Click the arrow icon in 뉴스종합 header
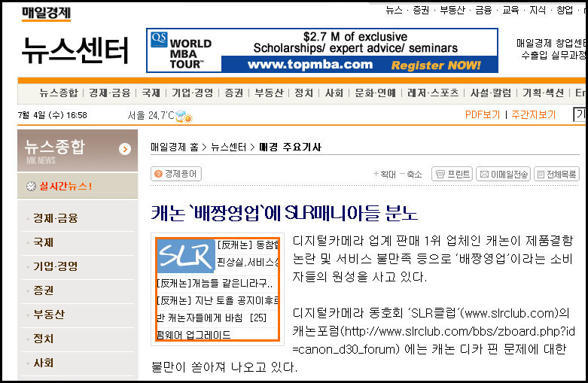The width and height of the screenshot is (588, 383). pos(125,149)
